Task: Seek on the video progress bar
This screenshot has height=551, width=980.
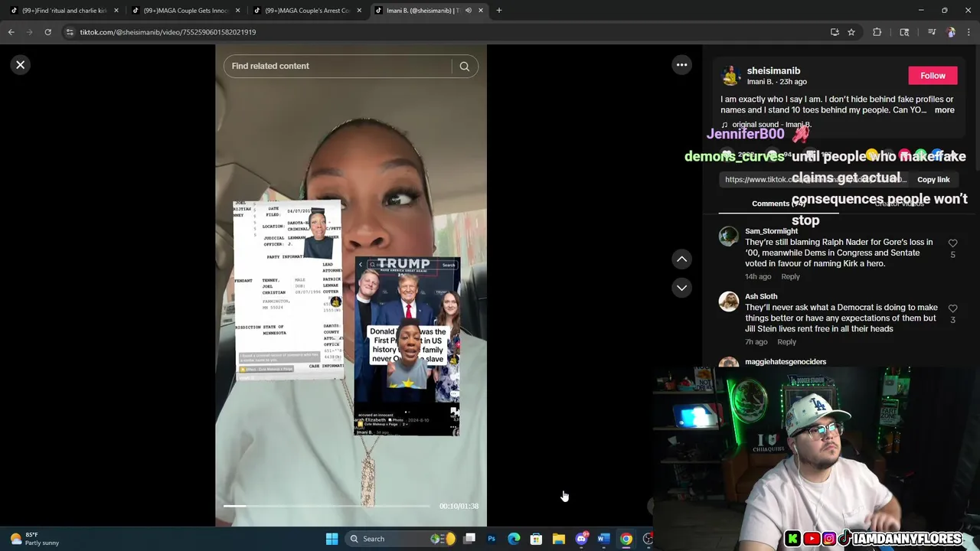Action: coord(327,506)
